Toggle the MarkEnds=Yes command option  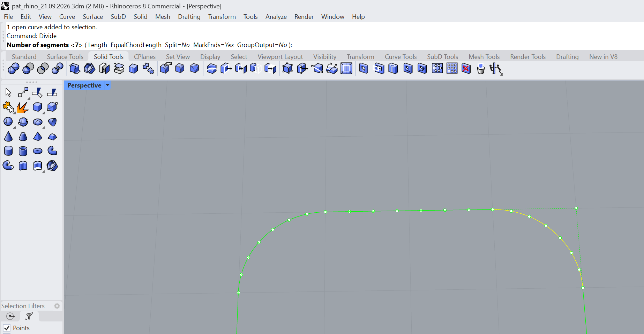(x=214, y=45)
